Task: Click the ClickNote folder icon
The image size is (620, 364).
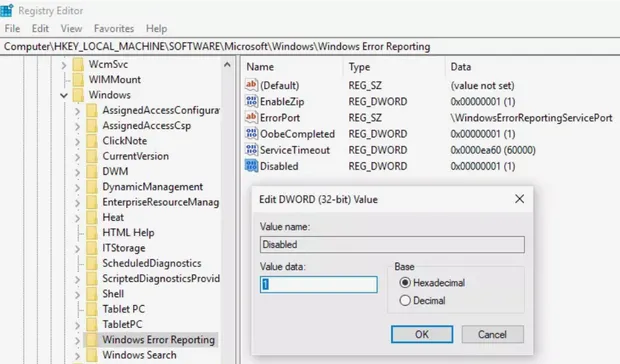Action: click(x=92, y=141)
